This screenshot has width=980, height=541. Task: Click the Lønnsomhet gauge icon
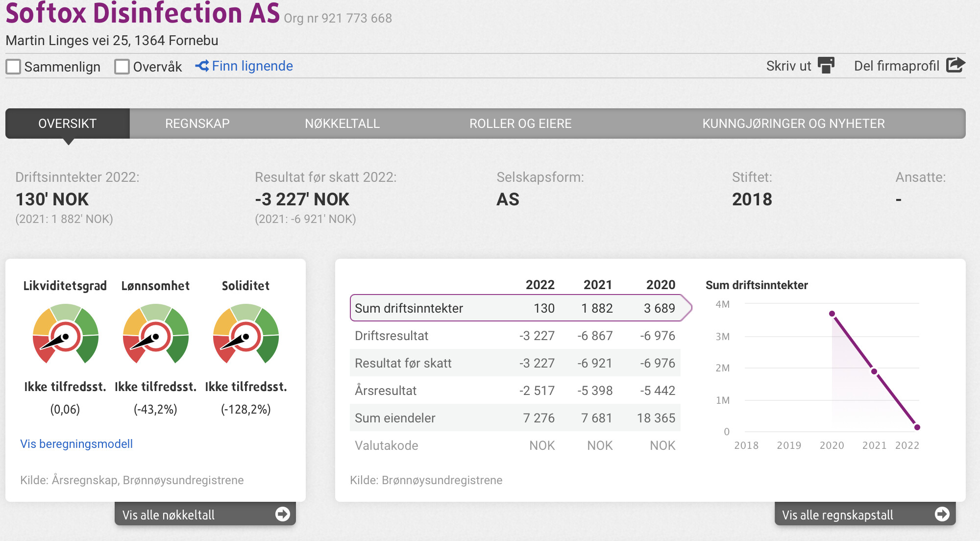tap(155, 334)
